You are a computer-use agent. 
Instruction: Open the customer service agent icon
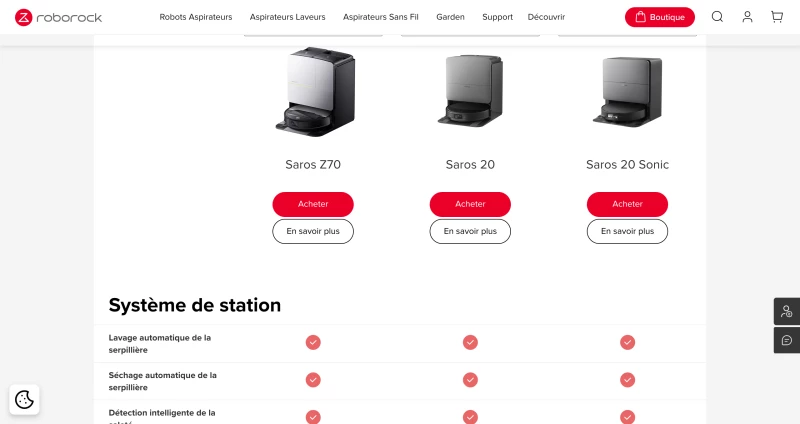click(x=787, y=311)
